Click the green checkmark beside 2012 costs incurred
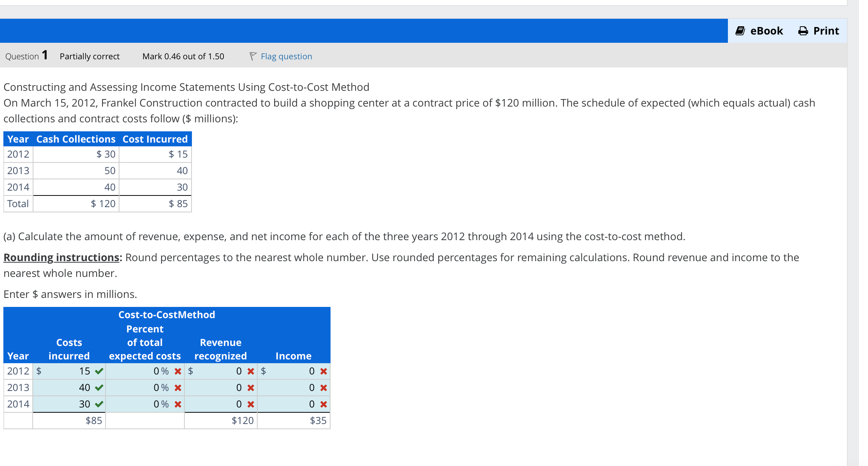This screenshot has width=868, height=466. 99,371
